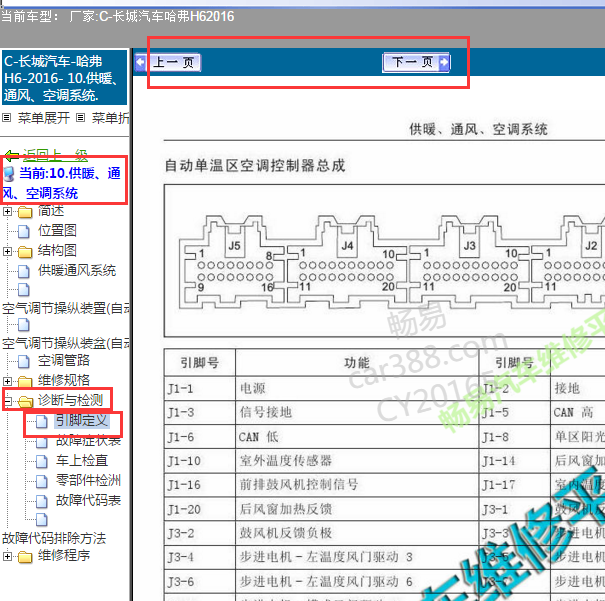
Task: Open 零部件检洲 page
Action: point(88,480)
